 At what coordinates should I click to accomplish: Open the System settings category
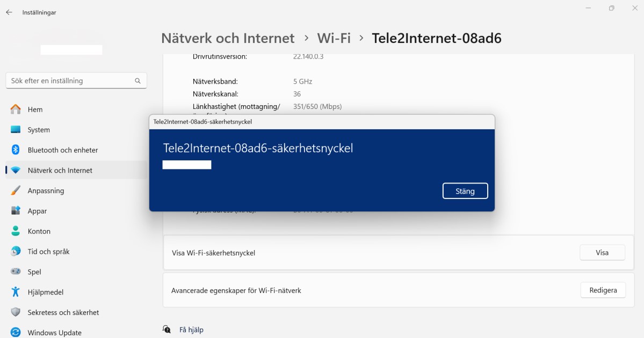[x=76, y=130]
